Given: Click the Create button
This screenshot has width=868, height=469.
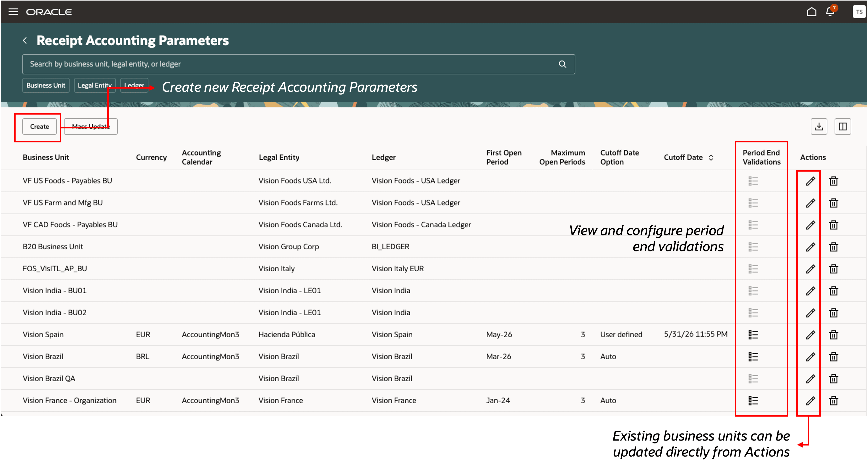Looking at the screenshot, I should [39, 127].
